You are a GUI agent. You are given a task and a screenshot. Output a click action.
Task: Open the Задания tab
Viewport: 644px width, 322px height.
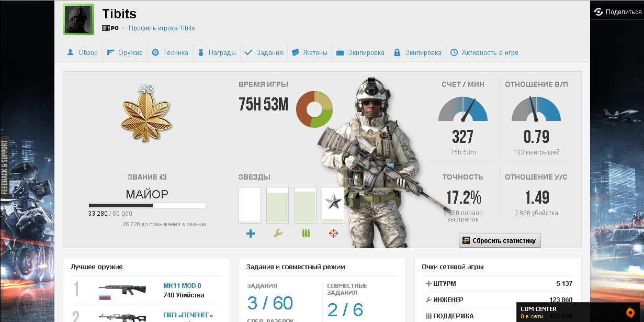click(264, 52)
